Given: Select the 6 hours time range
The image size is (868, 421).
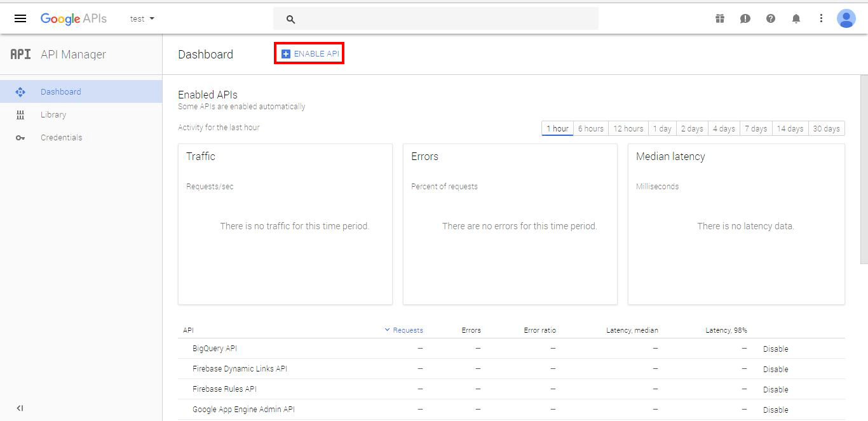Looking at the screenshot, I should pos(591,128).
